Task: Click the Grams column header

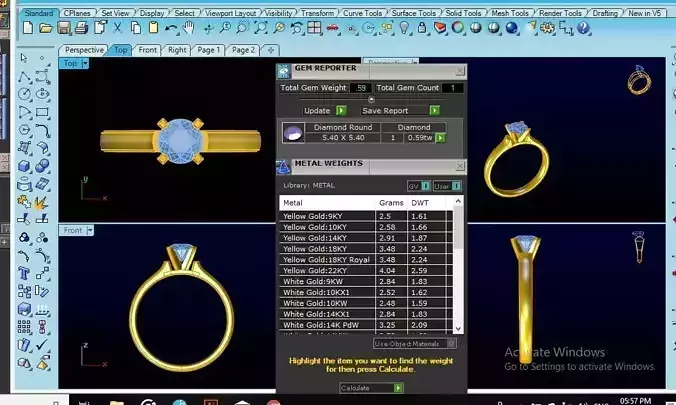Action: [x=391, y=203]
